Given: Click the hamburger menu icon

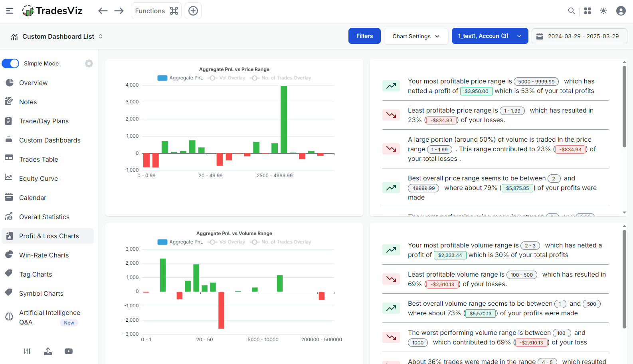Looking at the screenshot, I should (10, 11).
